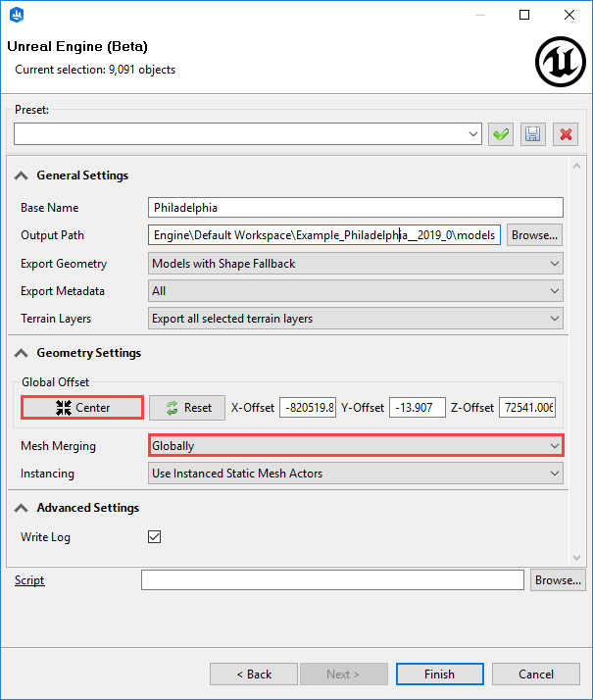Image resolution: width=593 pixels, height=700 pixels.
Task: Save preset using floppy disk icon
Action: point(533,134)
